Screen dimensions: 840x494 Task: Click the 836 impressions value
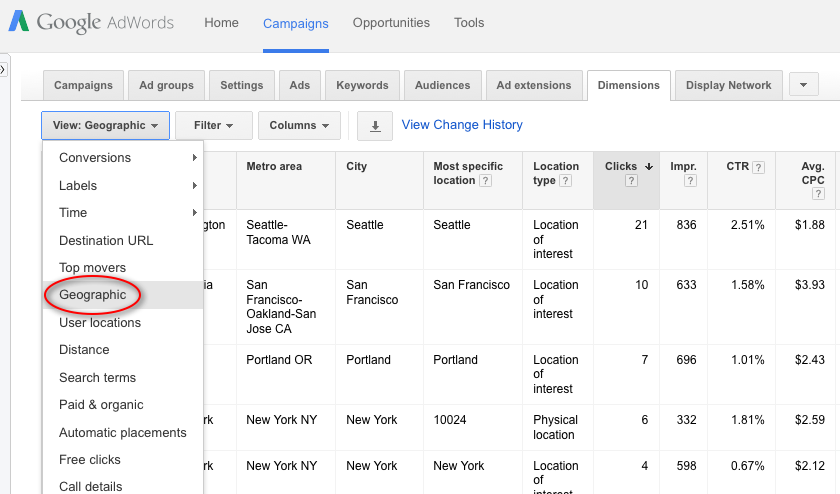click(686, 224)
